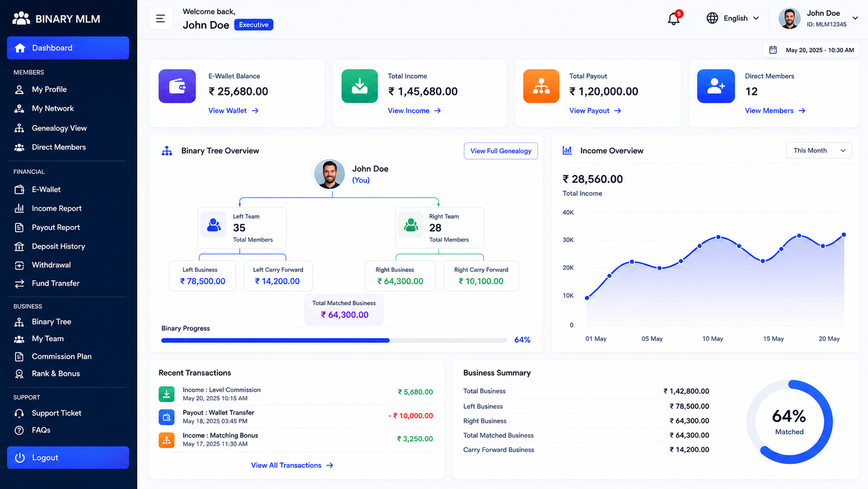
Task: Click the purple E-Wallet Balance icon
Action: point(177,86)
